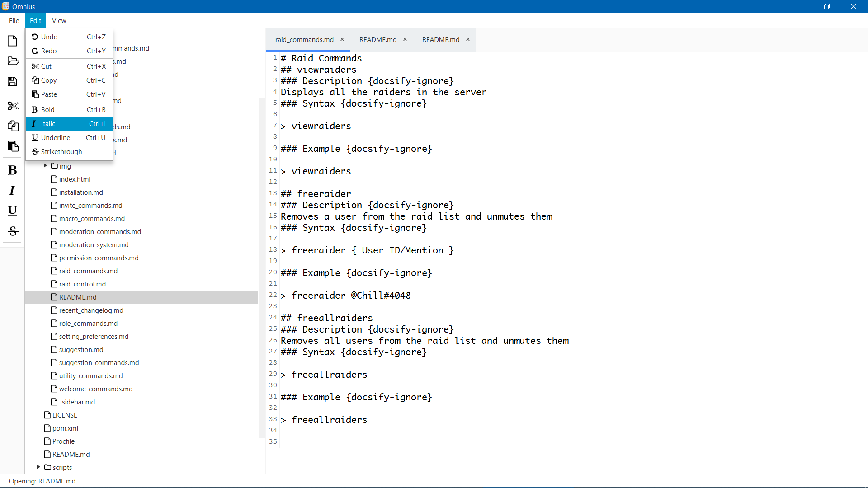Viewport: 868px width, 488px height.
Task: Apply Underline using the sidebar U icon
Action: (13, 211)
